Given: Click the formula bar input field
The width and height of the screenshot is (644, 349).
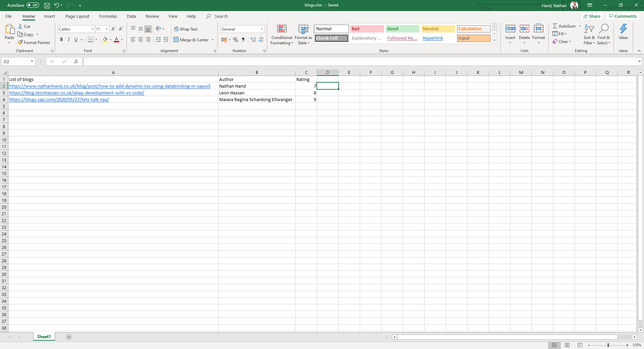Looking at the screenshot, I should click(x=360, y=61).
